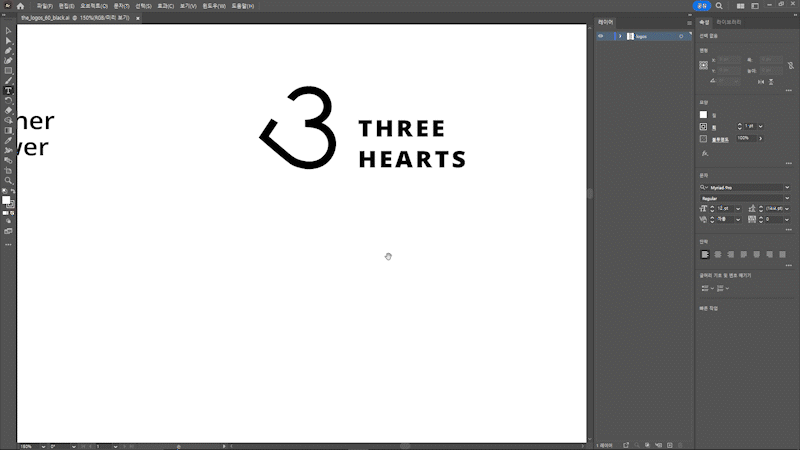Toggle right align paragraph button
This screenshot has height=450, width=800.
click(x=731, y=254)
